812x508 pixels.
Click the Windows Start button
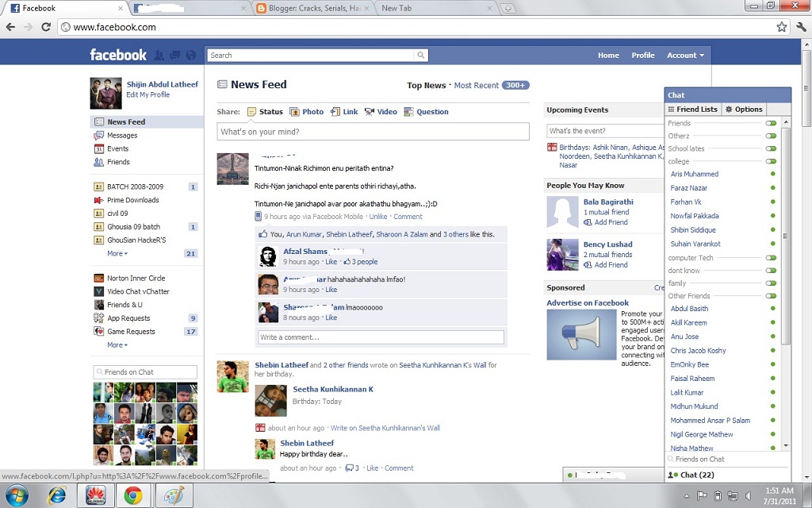18,495
